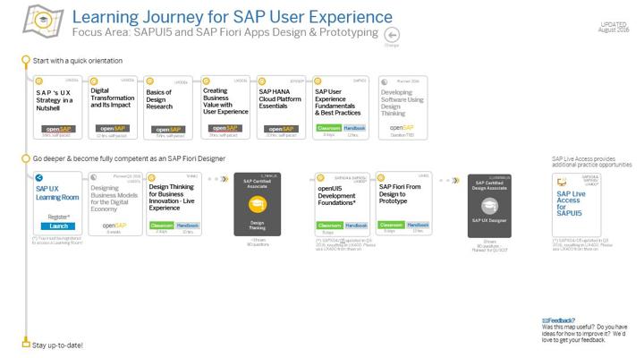The height and width of the screenshot is (358, 644).
Task: Click circle icon on SAP Fiori From Design card
Action: click(381, 177)
